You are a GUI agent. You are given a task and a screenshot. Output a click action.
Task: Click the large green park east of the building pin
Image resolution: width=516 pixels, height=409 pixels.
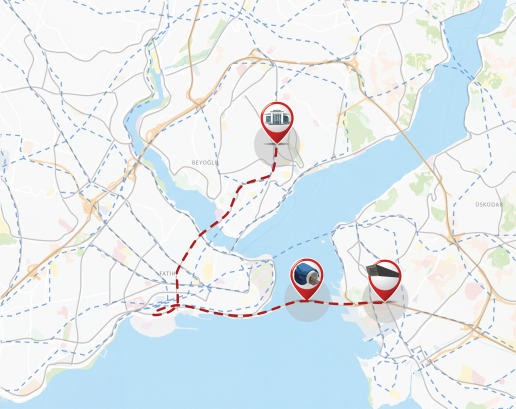[359, 128]
